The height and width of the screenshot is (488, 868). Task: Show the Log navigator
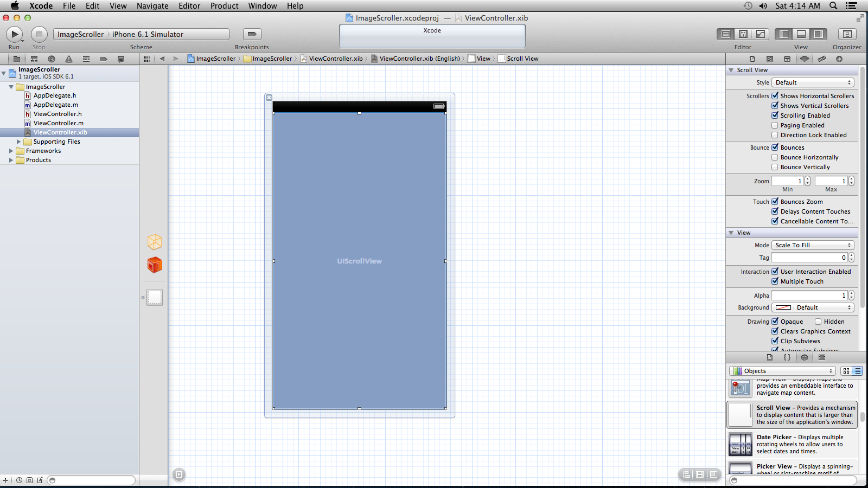(x=121, y=59)
